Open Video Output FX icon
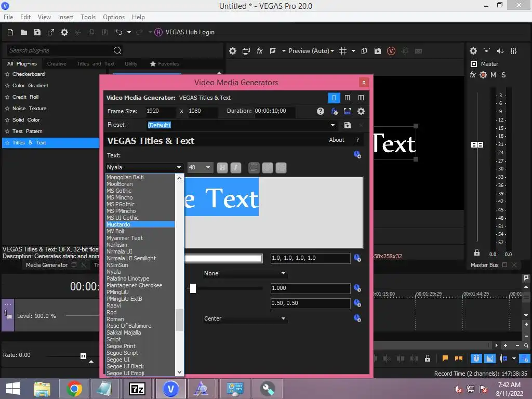This screenshot has height=399, width=532. coord(260,51)
